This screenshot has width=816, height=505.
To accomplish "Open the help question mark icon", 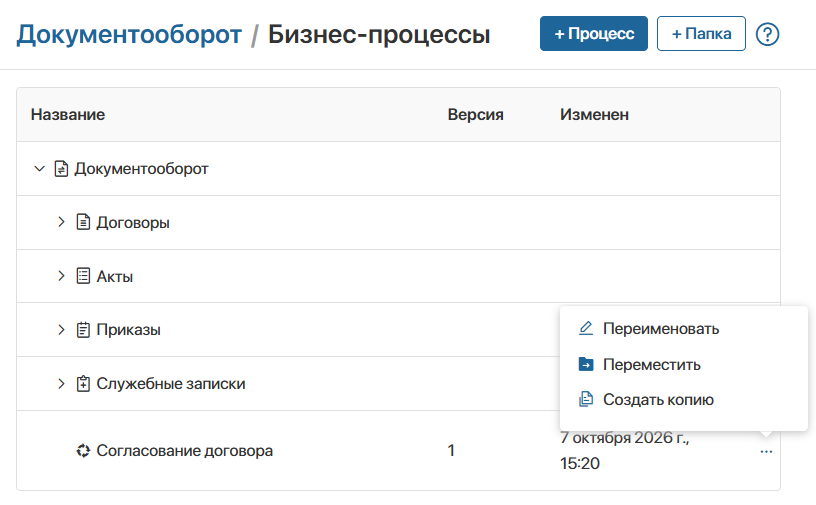I will (x=767, y=34).
